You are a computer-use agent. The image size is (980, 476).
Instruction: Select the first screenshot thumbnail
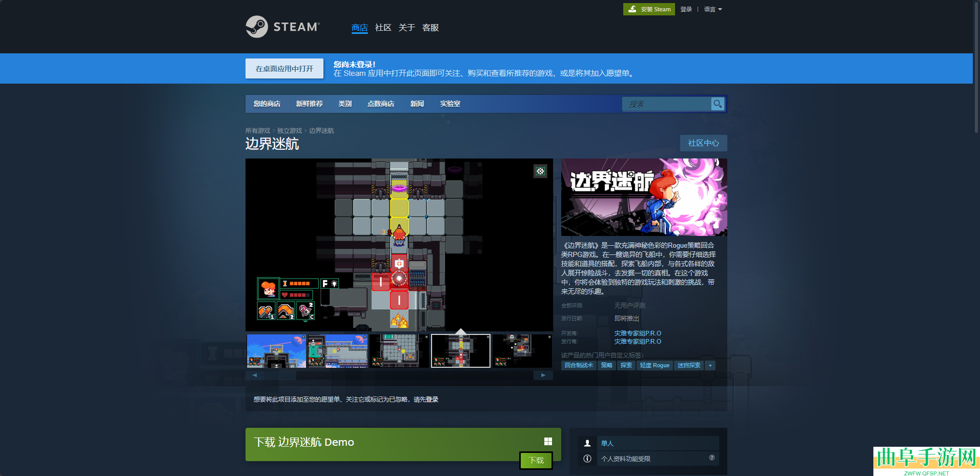pos(276,351)
